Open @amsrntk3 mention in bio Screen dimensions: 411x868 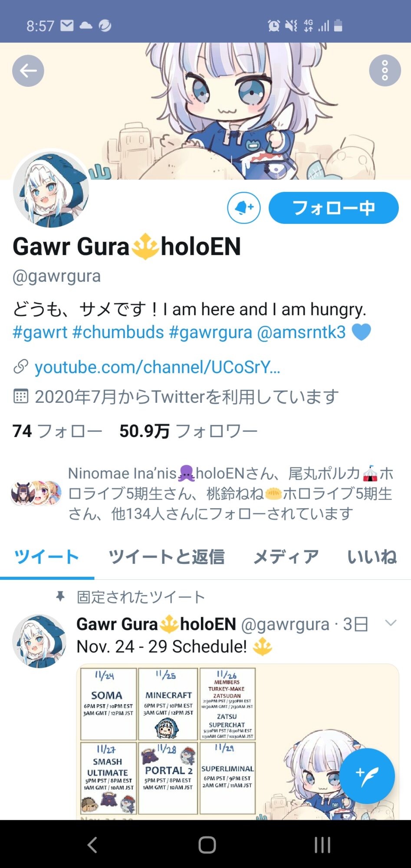[302, 332]
